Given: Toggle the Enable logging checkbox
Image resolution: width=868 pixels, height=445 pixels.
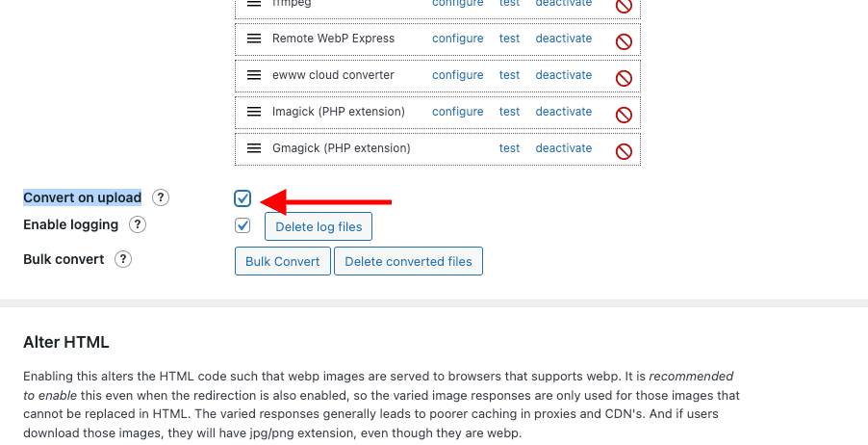Looking at the screenshot, I should pyautogui.click(x=243, y=225).
